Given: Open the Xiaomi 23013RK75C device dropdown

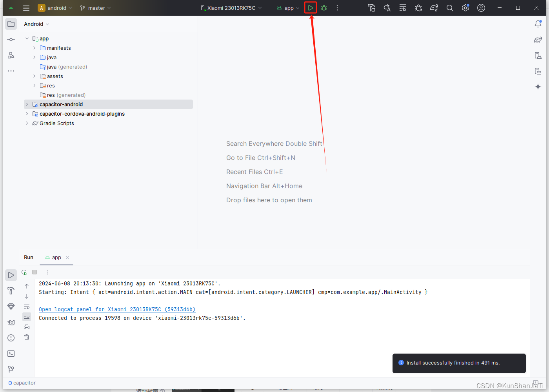Looking at the screenshot, I should pyautogui.click(x=231, y=7).
